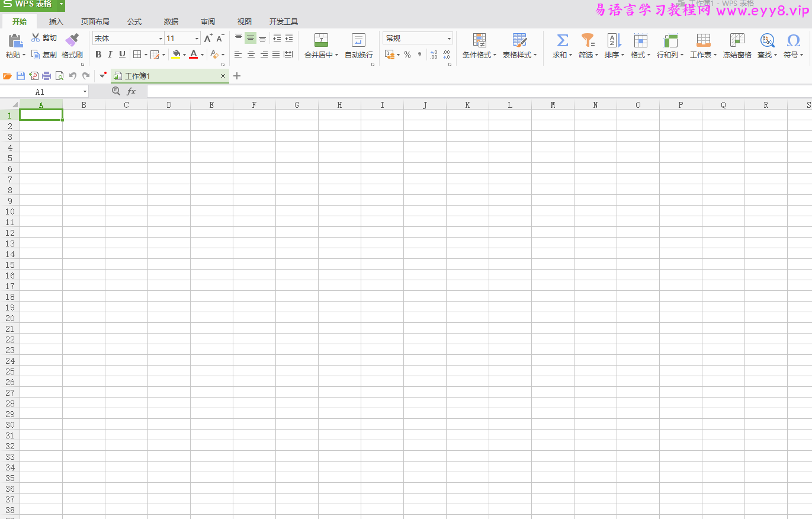The image size is (812, 519).
Task: Switch to the 公式 (Formulas) tab
Action: [134, 22]
